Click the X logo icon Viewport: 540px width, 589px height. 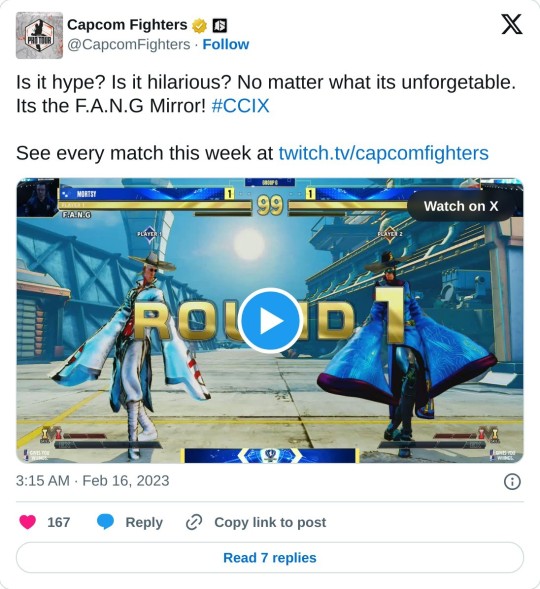coord(512,24)
